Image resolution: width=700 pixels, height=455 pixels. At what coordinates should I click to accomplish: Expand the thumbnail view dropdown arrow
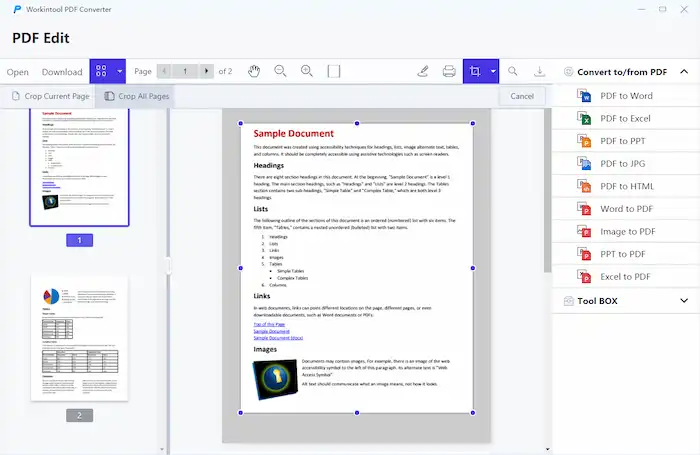120,71
